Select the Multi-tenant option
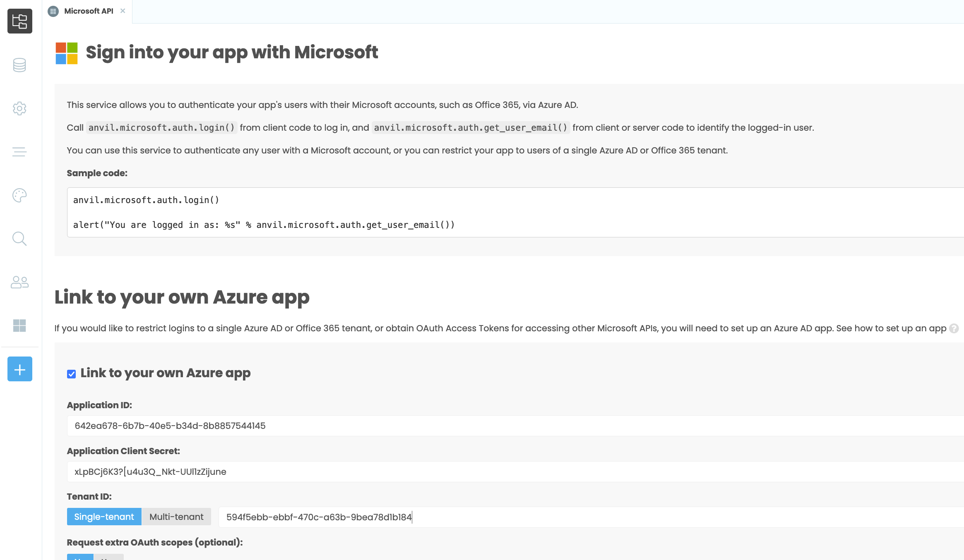 click(176, 517)
